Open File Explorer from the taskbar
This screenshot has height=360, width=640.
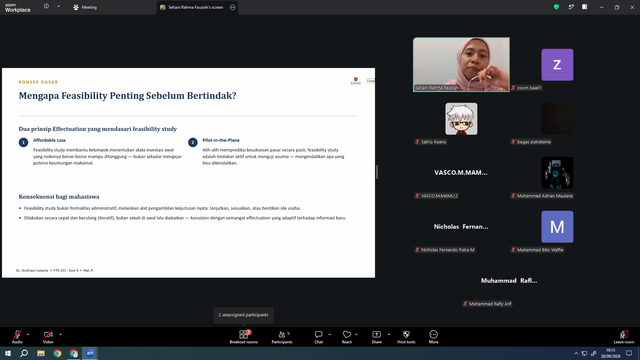pyautogui.click(x=41, y=353)
